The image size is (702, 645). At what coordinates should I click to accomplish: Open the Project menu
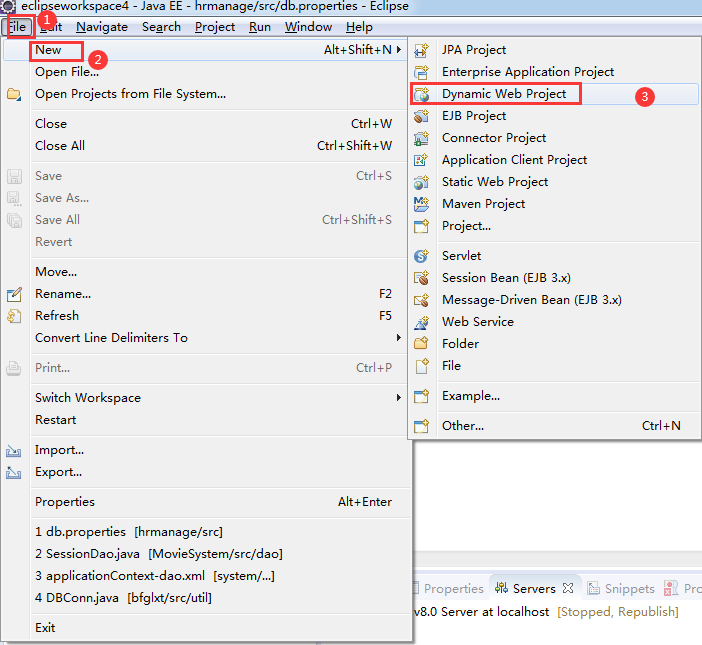point(215,27)
